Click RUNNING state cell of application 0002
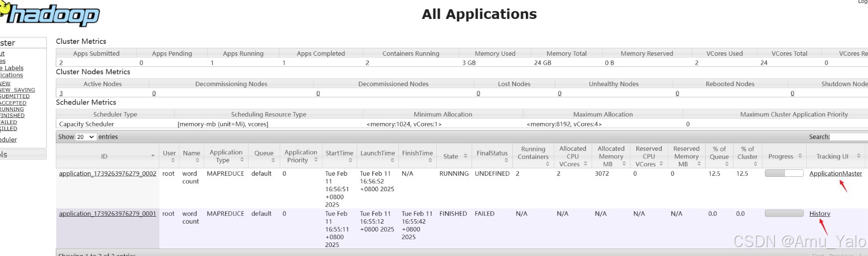 (x=454, y=173)
